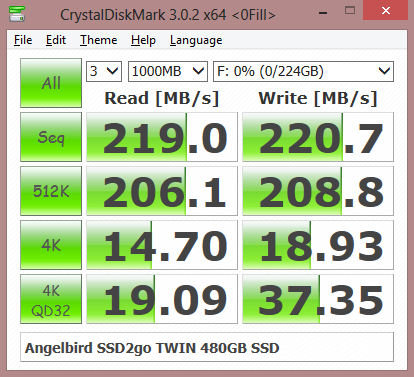Select the 4K write result 18.93
Viewport: 414px width, 377px height.
point(318,245)
